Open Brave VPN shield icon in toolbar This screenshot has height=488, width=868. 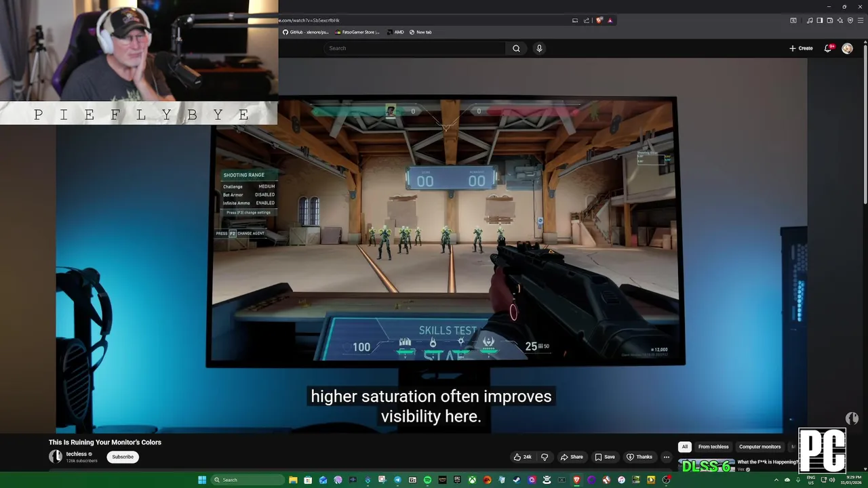point(850,20)
